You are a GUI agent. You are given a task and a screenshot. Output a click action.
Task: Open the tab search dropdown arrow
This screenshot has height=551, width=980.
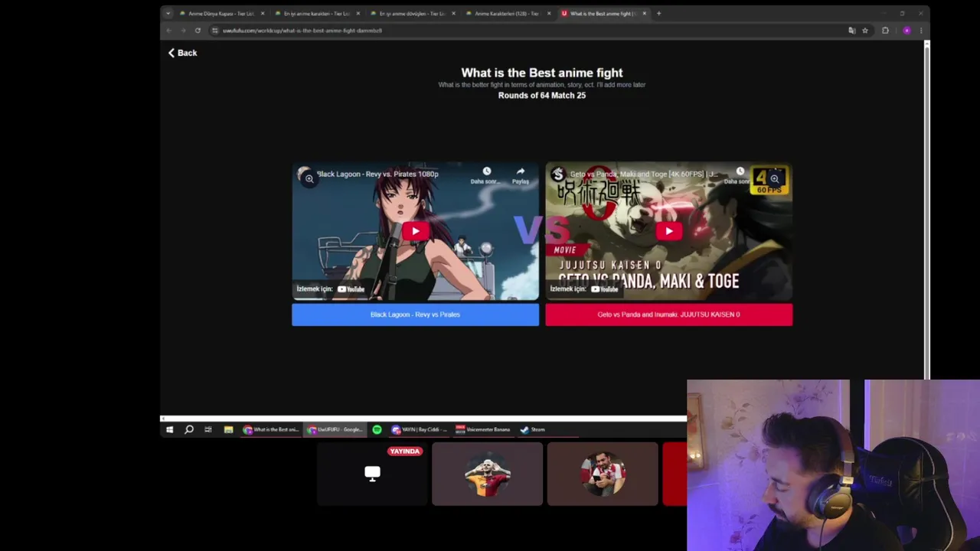[x=168, y=13]
